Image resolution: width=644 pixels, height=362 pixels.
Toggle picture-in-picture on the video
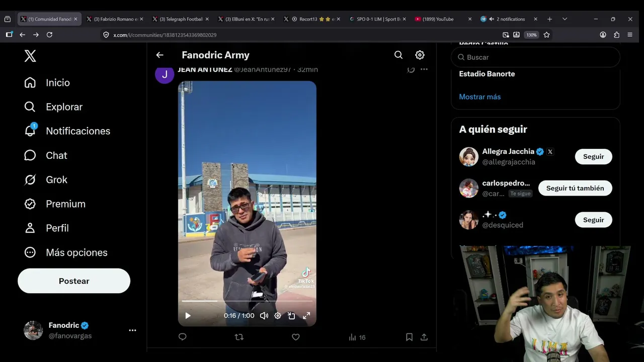coord(291,316)
